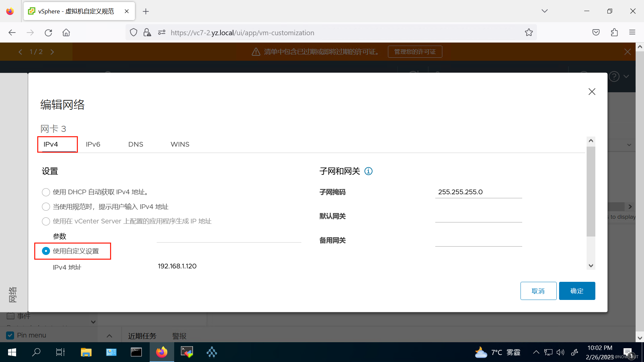Viewport: 644px width, 362px height.
Task: Click 取消 to cancel editing
Action: 538,291
